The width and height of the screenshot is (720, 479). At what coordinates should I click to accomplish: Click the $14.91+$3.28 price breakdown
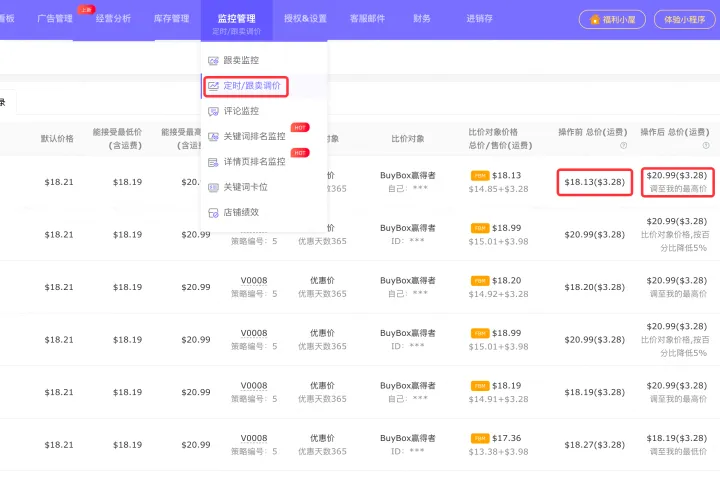point(498,400)
